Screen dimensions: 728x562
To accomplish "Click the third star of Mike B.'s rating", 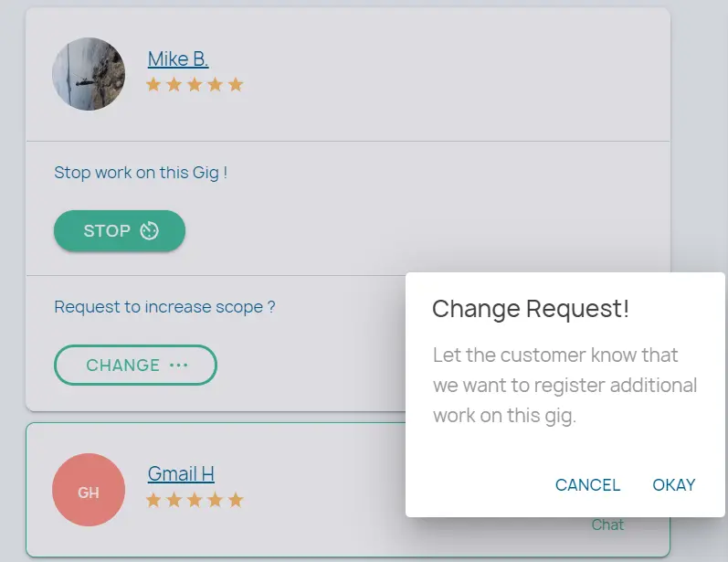I will tap(195, 85).
